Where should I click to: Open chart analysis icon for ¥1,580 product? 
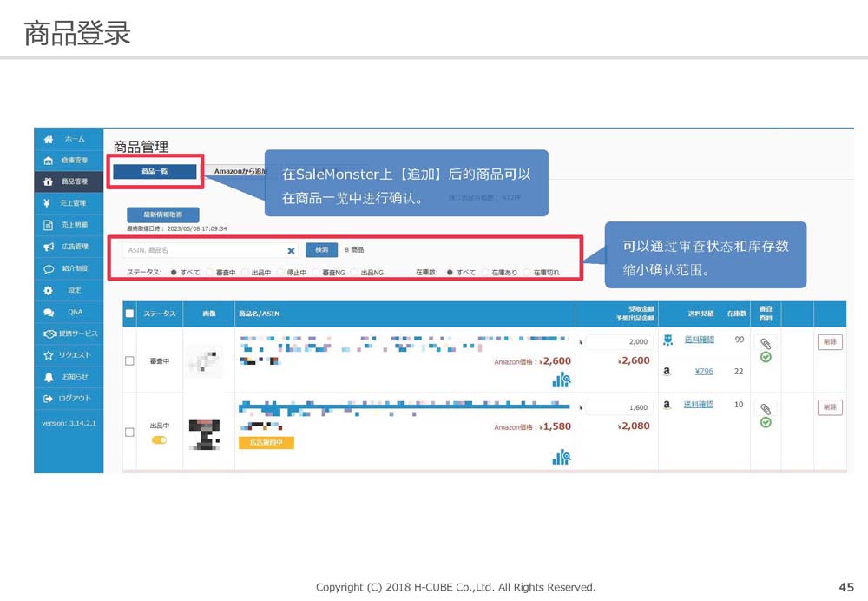tap(562, 457)
